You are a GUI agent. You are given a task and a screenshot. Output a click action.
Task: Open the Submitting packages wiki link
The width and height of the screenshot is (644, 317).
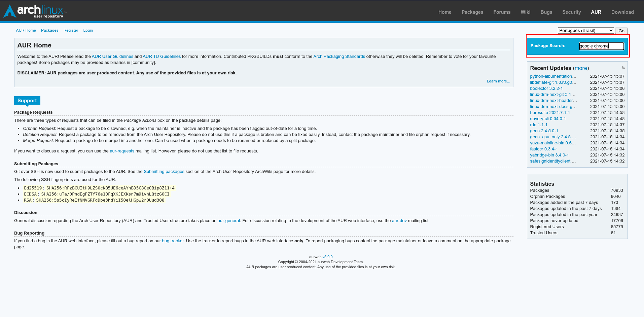(x=164, y=172)
